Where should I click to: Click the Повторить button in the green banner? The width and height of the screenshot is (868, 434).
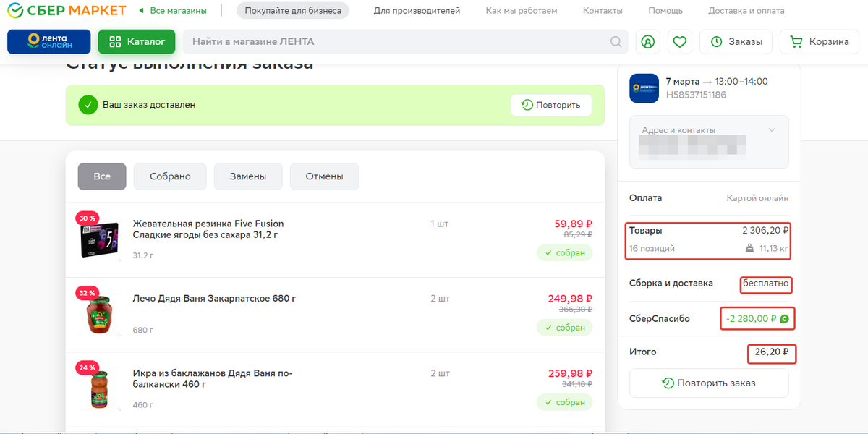(x=551, y=105)
